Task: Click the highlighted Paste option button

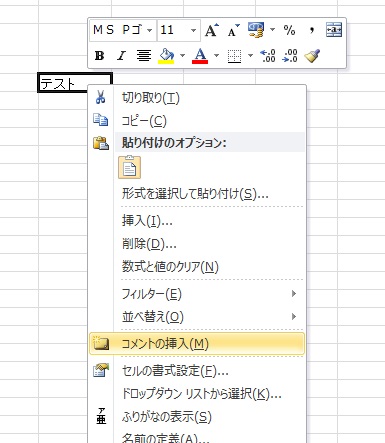Action: [x=130, y=167]
